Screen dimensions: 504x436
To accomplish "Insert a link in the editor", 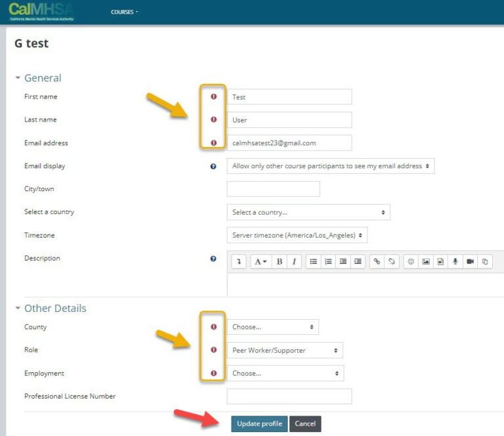I will point(377,261).
